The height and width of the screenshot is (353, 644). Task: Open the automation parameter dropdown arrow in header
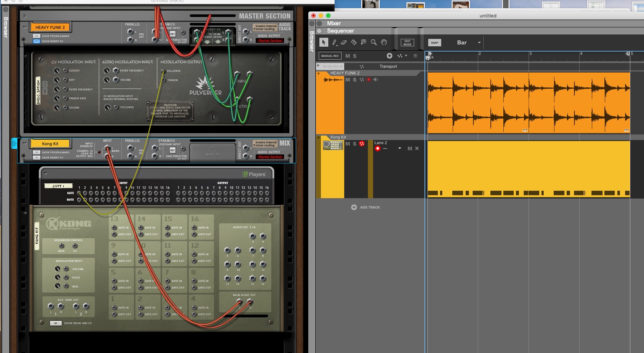click(x=406, y=56)
